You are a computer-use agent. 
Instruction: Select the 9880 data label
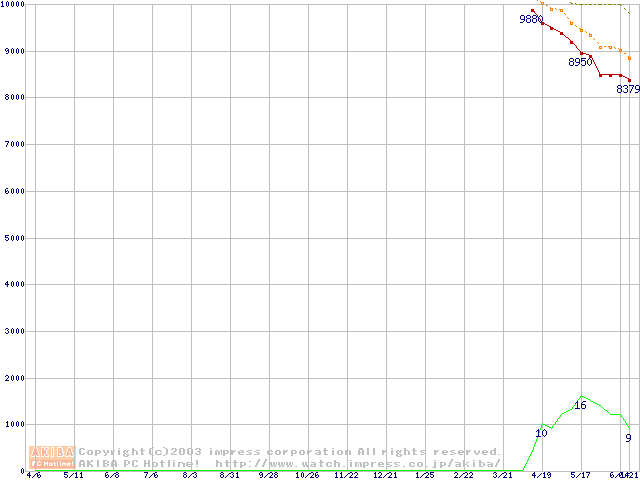click(531, 19)
